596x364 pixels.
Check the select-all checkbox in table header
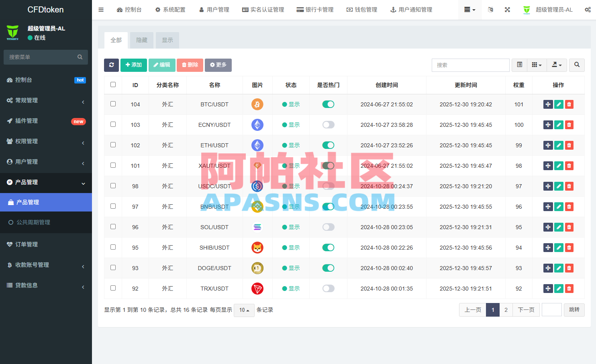[x=113, y=85]
